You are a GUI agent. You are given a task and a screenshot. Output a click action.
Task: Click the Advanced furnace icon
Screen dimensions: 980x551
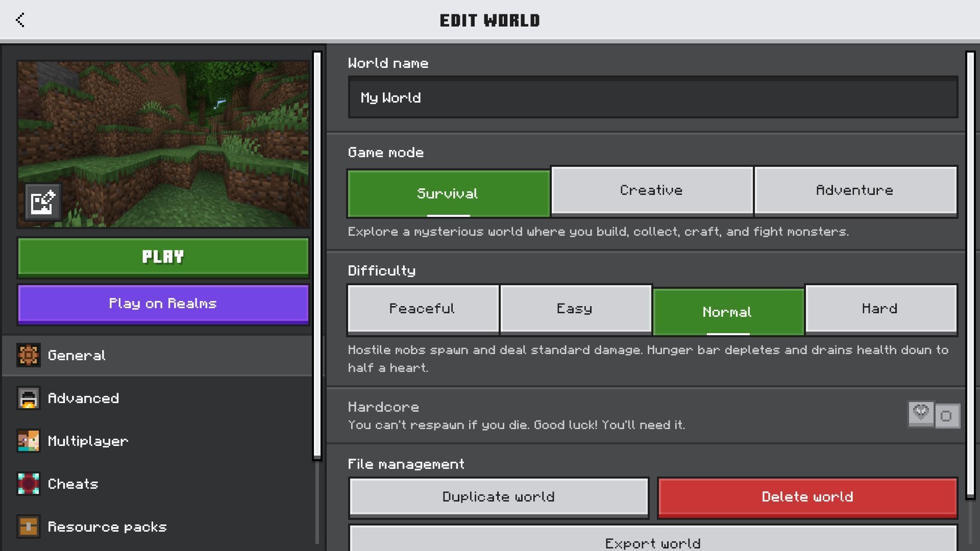point(29,398)
